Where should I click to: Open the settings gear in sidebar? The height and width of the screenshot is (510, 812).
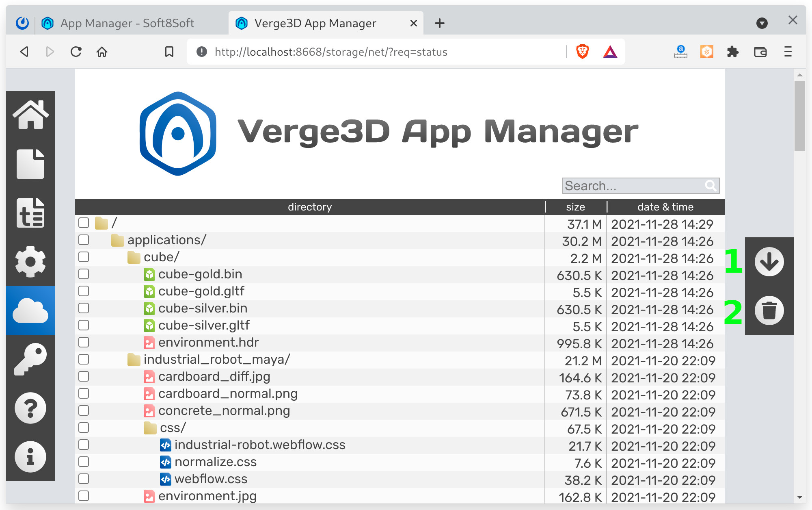tap(30, 262)
